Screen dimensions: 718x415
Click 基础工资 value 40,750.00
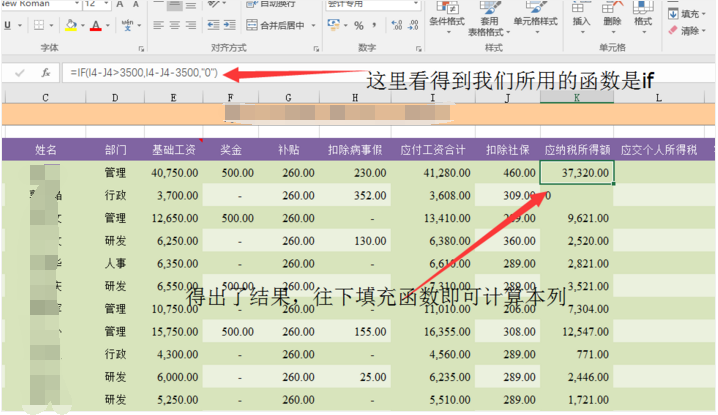click(x=174, y=173)
